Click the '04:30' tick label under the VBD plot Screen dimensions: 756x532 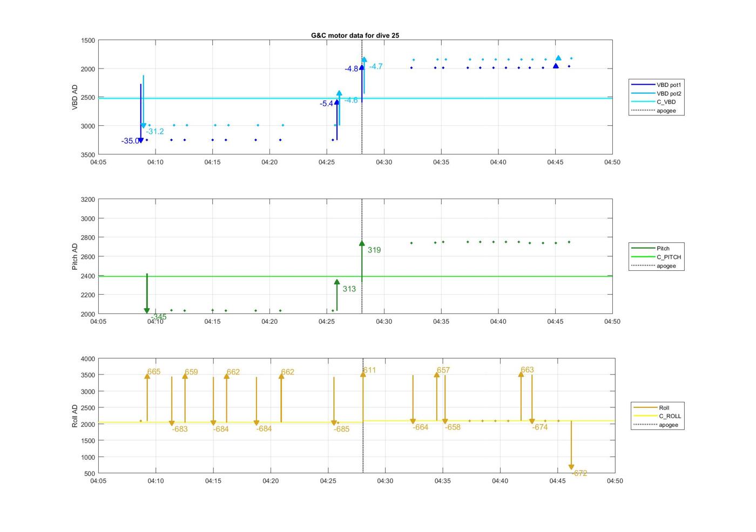[x=384, y=162]
